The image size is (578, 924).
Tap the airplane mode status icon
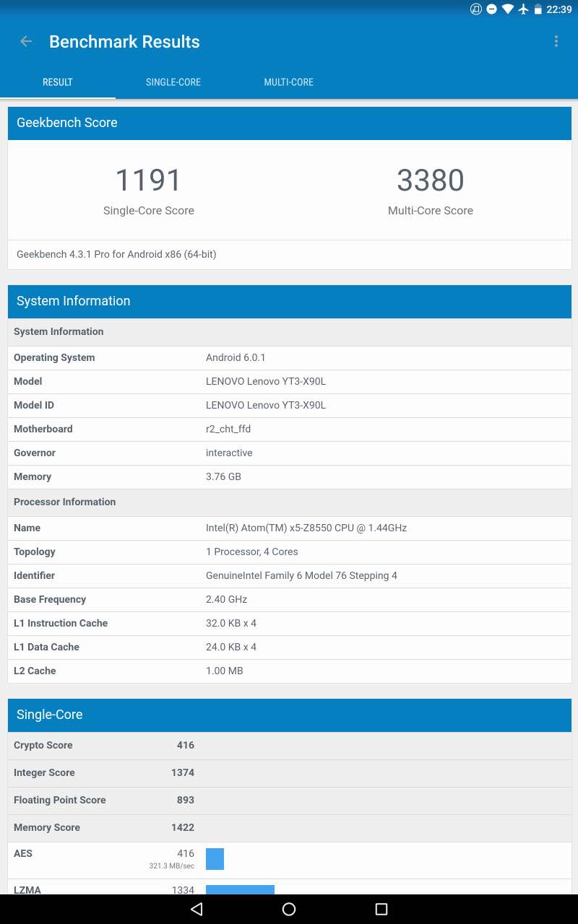tap(523, 9)
